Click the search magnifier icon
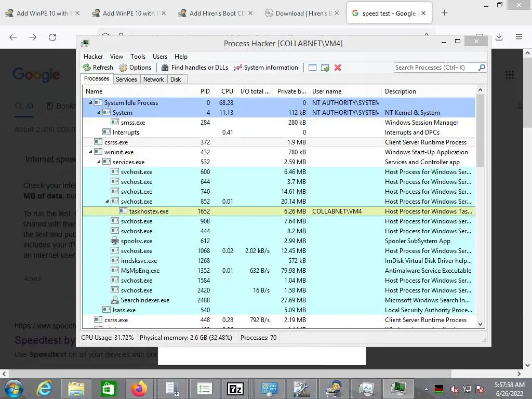Image resolution: width=532 pixels, height=399 pixels. pyautogui.click(x=482, y=68)
